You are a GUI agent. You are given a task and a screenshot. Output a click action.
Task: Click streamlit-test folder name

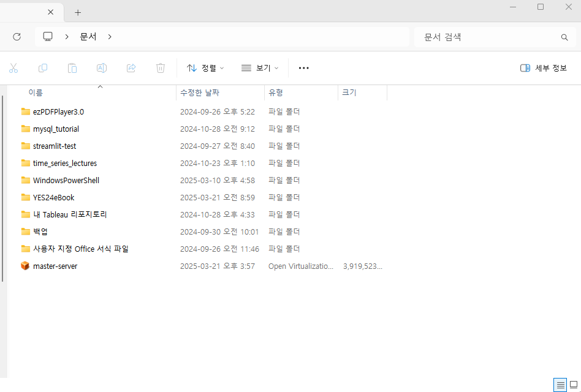click(x=55, y=146)
